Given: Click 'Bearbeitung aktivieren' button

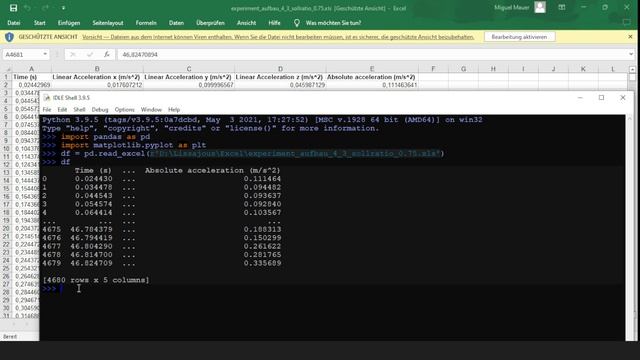Looking at the screenshot, I should pos(519,37).
